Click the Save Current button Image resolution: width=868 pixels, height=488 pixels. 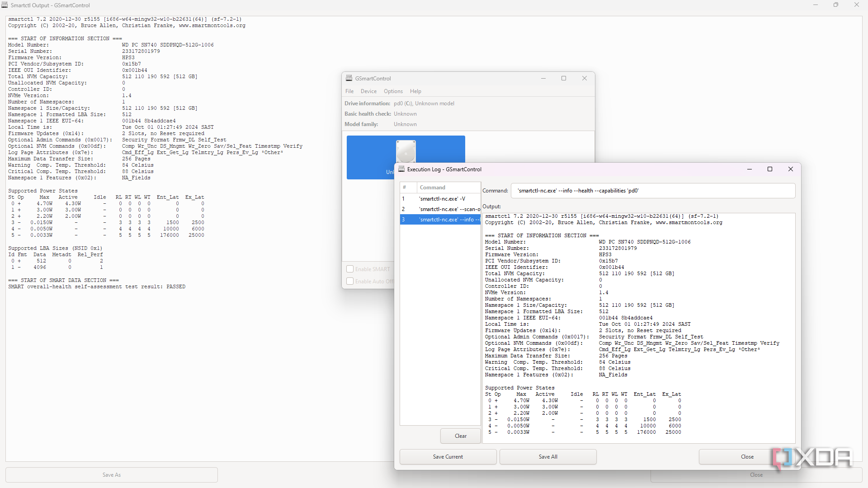click(448, 457)
